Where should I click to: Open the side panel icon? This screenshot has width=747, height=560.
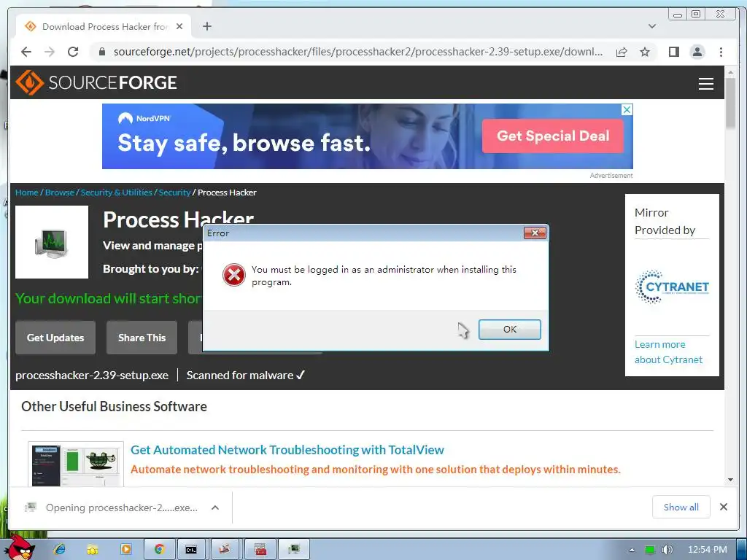673,52
